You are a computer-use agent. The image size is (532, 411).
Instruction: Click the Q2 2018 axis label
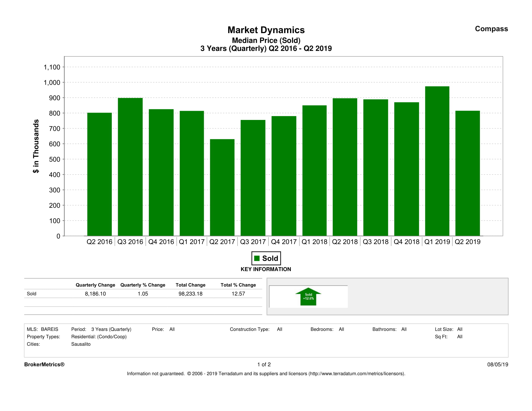345,242
